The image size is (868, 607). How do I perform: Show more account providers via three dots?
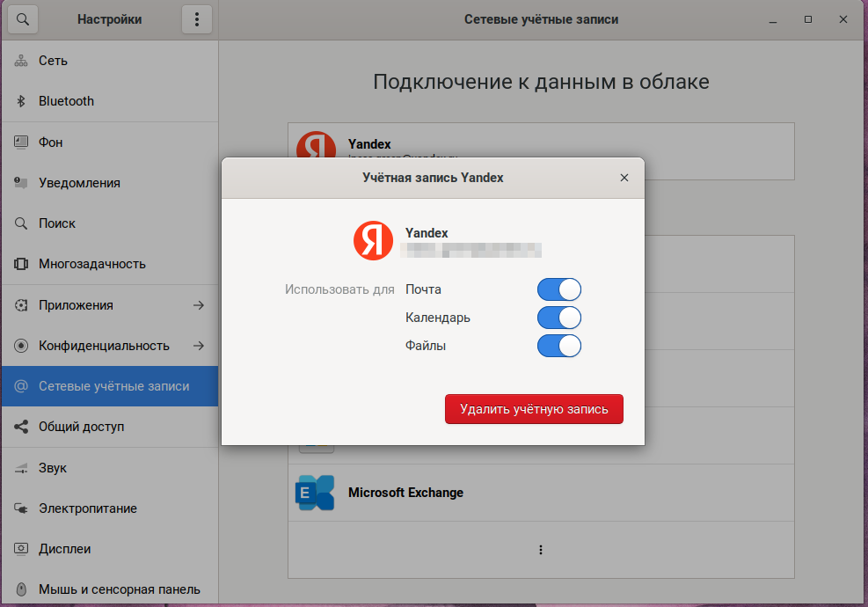(541, 550)
